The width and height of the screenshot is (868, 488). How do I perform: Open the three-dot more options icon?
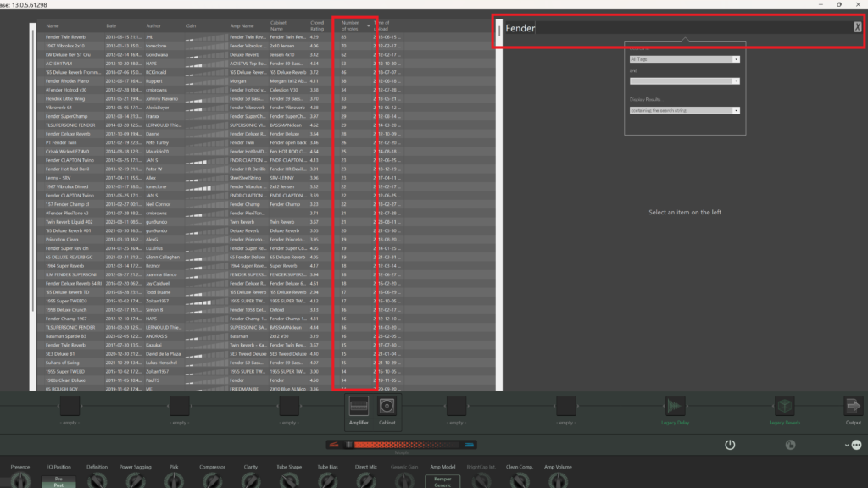pos(856,445)
